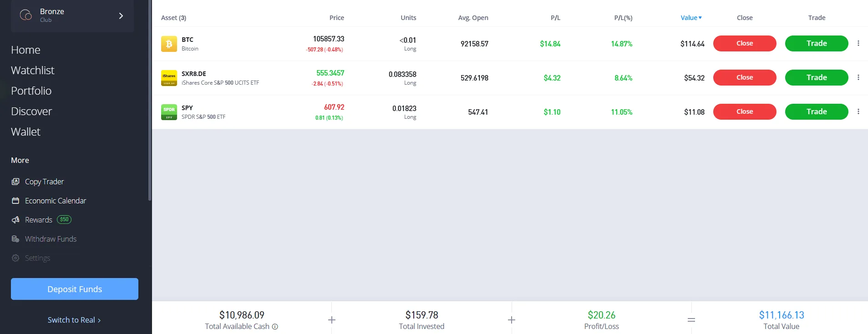Go to Watchlist in the sidebar
The height and width of the screenshot is (334, 868).
(33, 70)
